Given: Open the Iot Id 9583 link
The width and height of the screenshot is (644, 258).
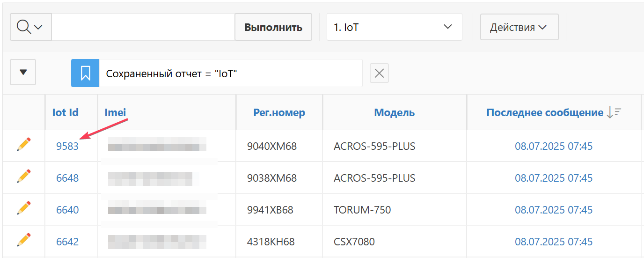Looking at the screenshot, I should click(67, 146).
